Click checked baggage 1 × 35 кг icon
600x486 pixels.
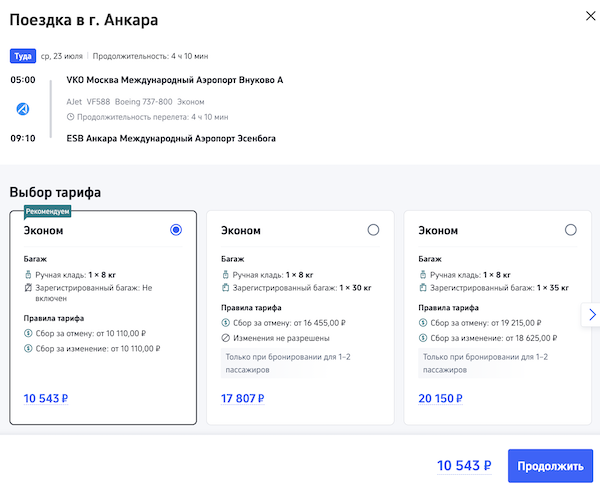coord(422,287)
